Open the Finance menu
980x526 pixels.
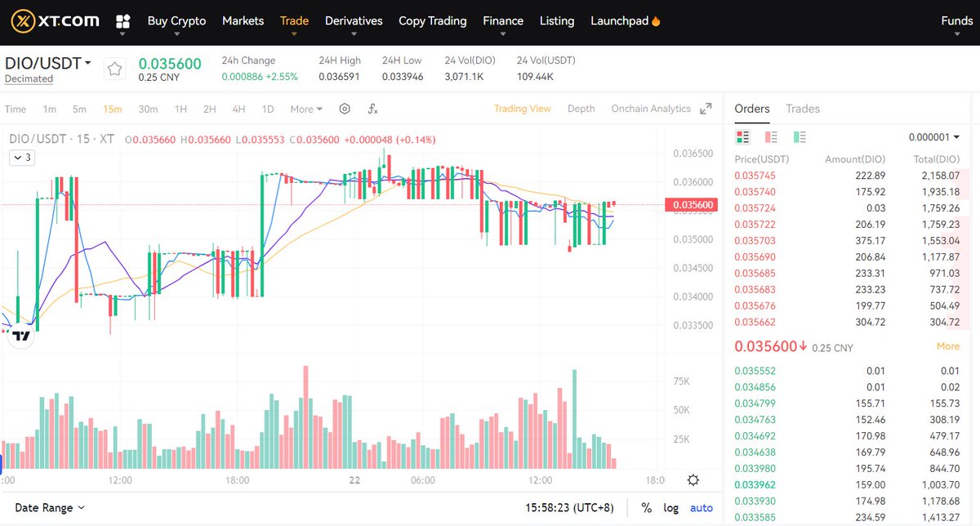pos(503,21)
